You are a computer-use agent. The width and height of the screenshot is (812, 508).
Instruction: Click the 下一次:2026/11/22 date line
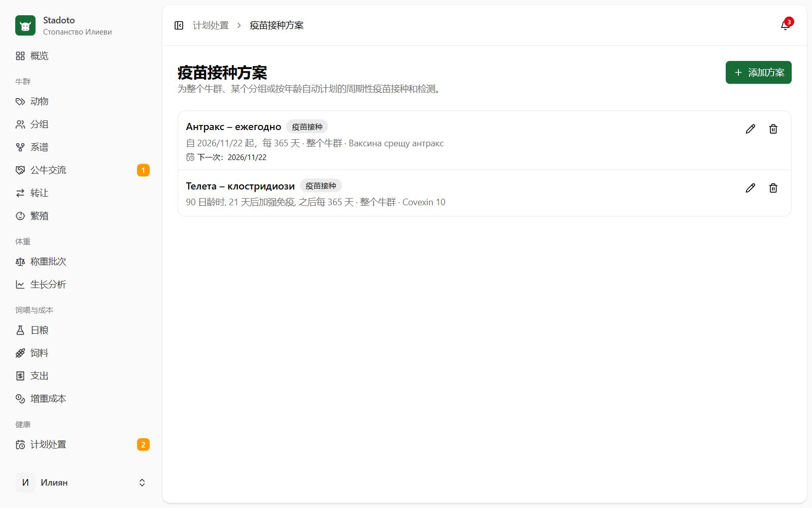tap(226, 157)
